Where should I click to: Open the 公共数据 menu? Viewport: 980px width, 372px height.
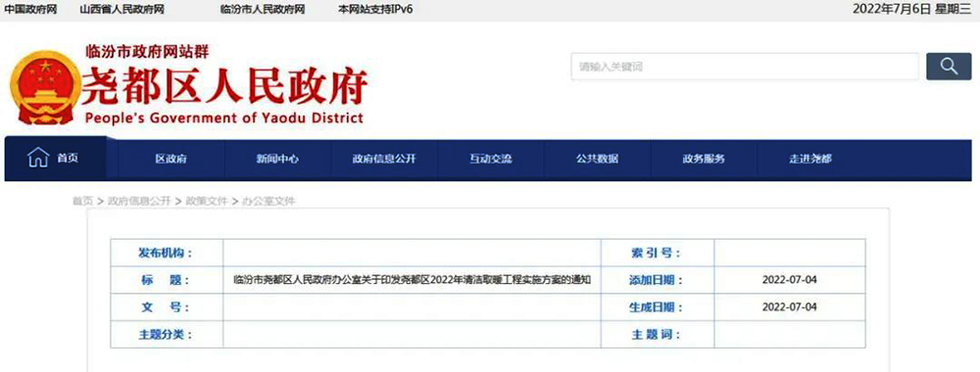click(598, 159)
